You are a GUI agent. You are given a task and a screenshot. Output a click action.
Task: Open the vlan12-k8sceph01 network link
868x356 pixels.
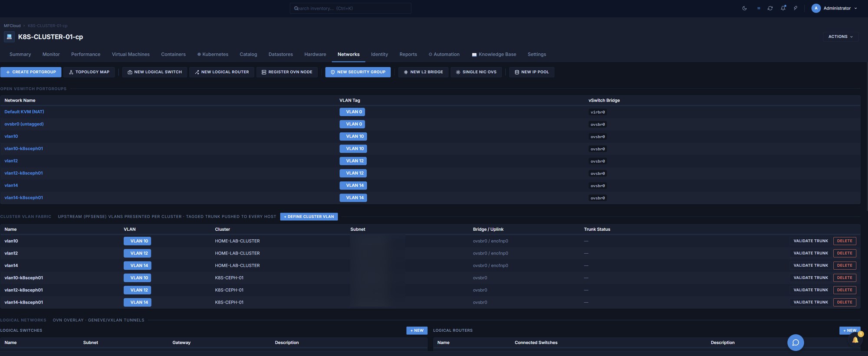pos(23,173)
